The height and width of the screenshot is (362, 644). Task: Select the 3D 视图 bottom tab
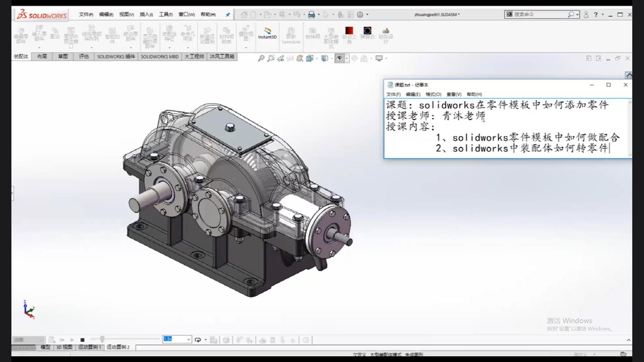(x=64, y=347)
